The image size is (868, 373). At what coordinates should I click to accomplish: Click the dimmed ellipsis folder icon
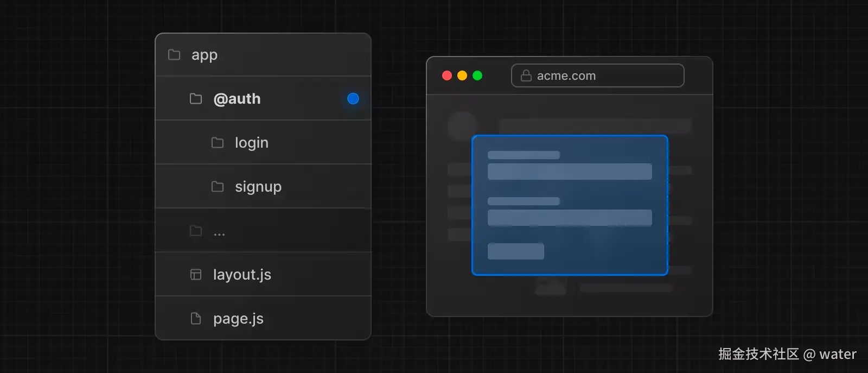196,231
